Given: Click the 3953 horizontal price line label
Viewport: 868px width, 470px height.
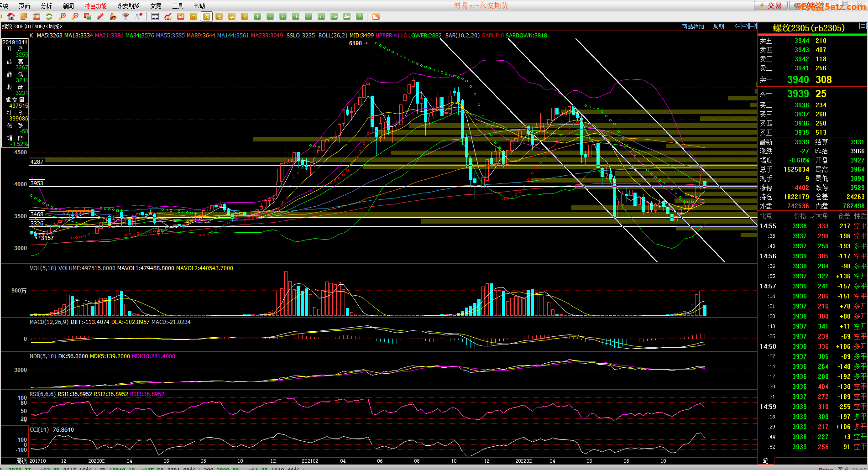Looking at the screenshot, I should click(37, 183).
